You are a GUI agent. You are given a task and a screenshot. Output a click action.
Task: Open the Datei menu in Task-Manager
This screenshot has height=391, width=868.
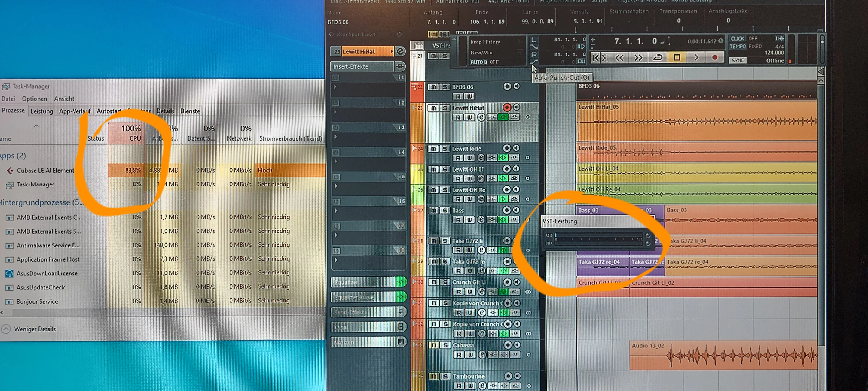(8, 99)
